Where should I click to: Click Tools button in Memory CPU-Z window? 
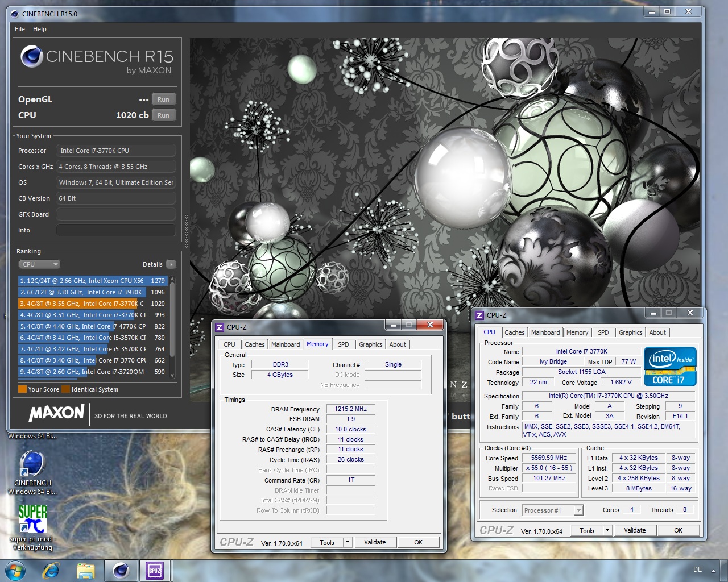pos(327,542)
